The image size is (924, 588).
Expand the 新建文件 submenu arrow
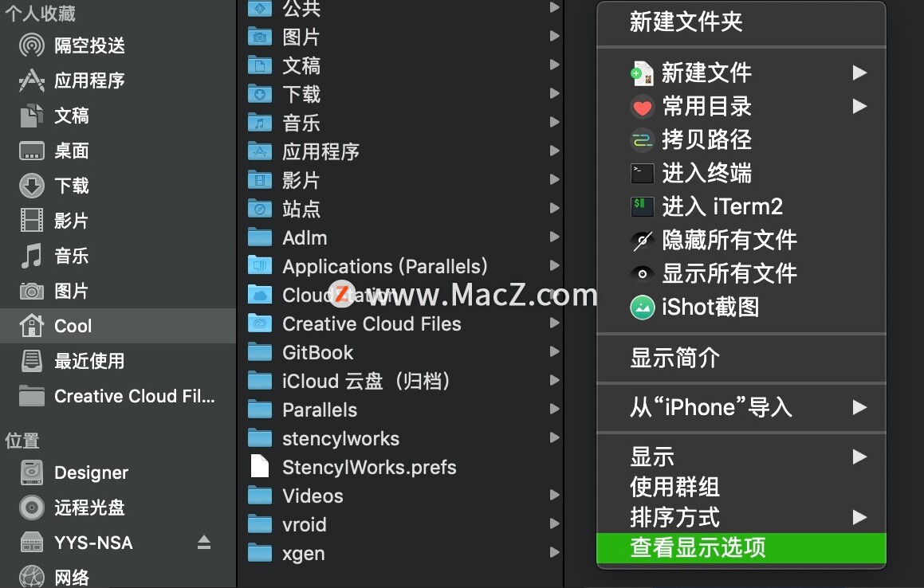coord(859,73)
